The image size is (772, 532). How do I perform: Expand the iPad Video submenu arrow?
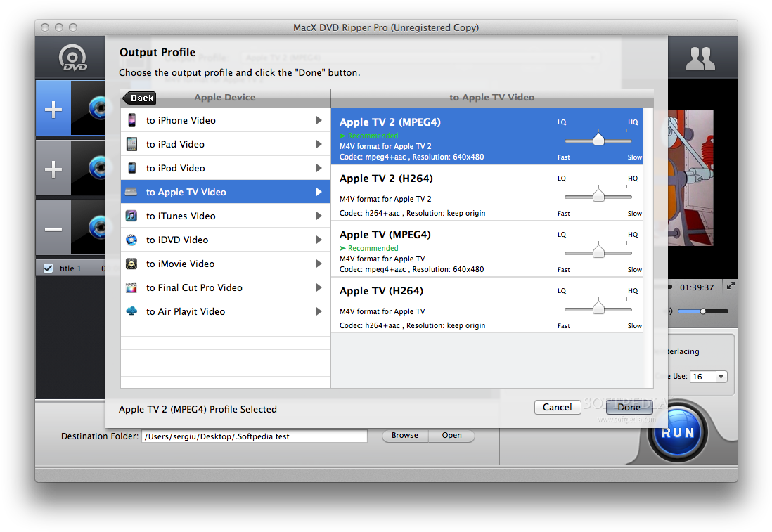click(319, 144)
